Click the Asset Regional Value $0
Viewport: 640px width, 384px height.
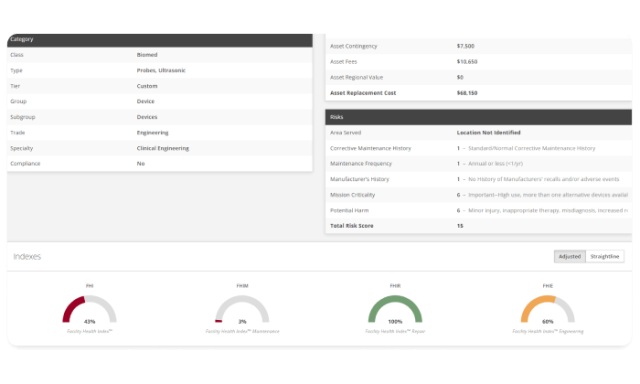click(x=460, y=77)
